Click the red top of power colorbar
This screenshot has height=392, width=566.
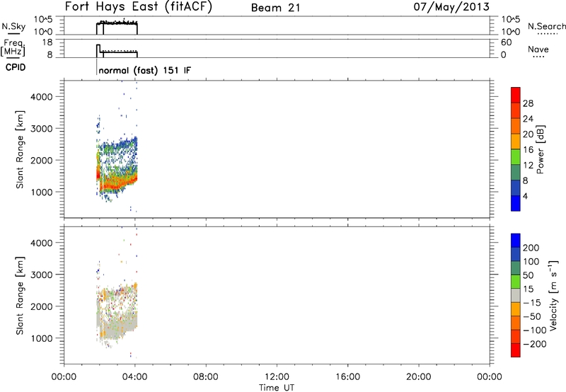tap(516, 95)
